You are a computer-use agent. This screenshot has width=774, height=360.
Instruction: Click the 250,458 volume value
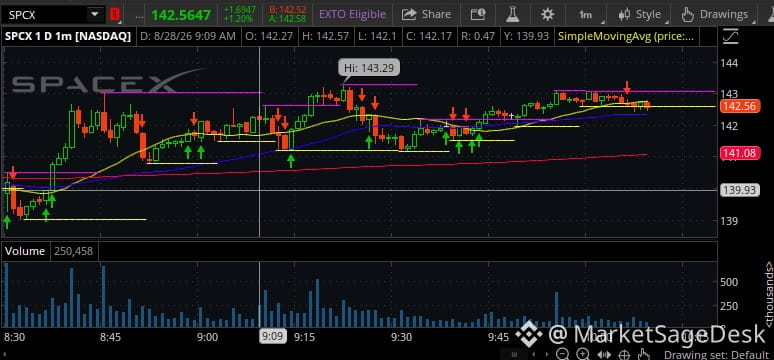[x=74, y=251]
